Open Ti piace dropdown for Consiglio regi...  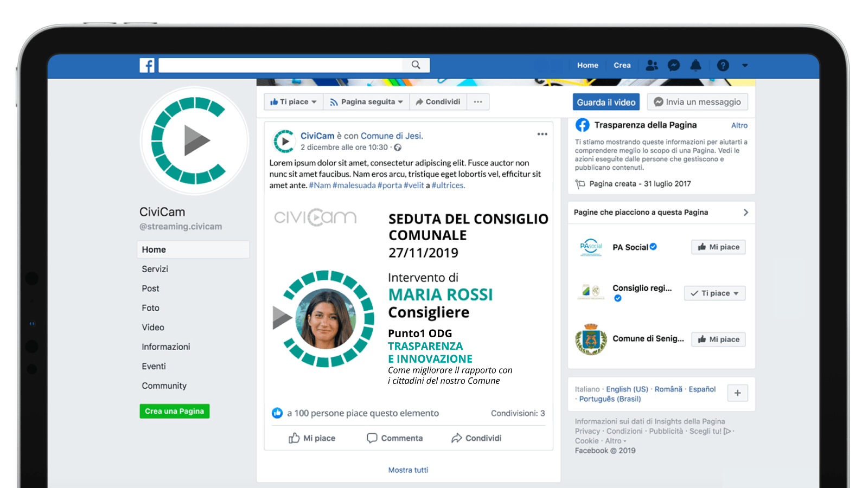715,293
